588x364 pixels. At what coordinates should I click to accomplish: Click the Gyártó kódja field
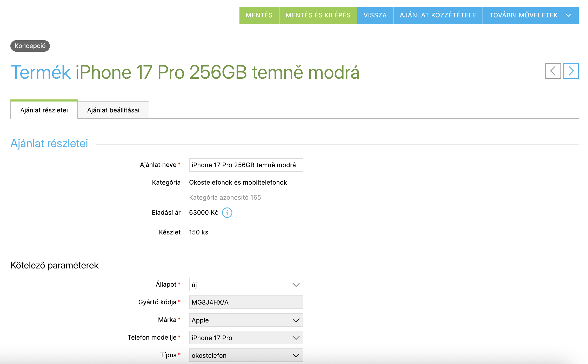[246, 302]
